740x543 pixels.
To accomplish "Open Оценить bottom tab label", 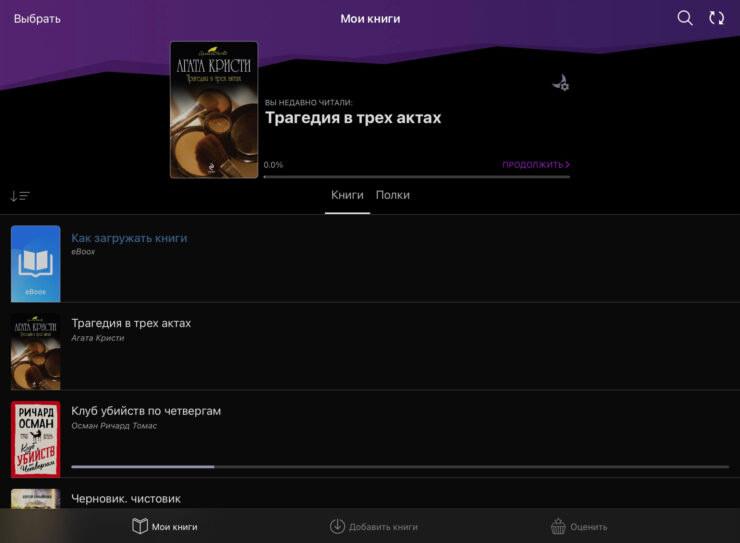I will coord(589,527).
